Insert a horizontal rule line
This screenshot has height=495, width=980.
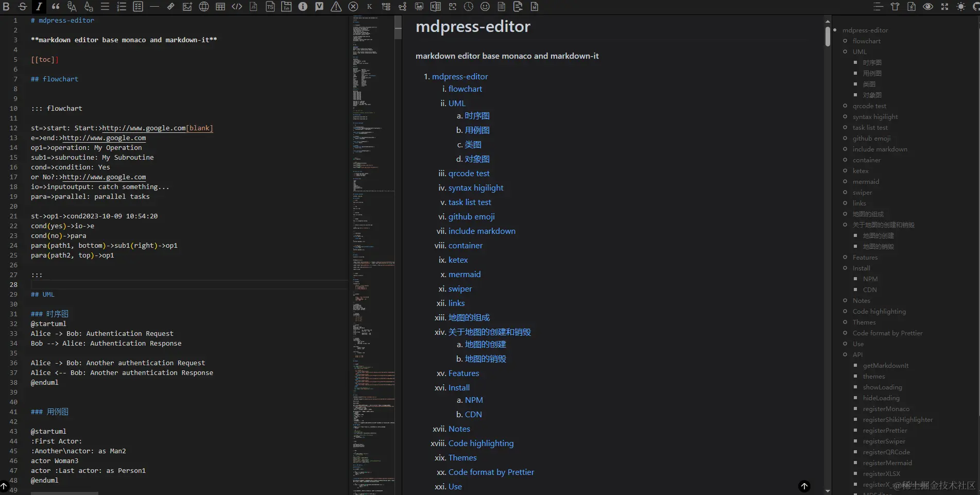[x=154, y=7]
